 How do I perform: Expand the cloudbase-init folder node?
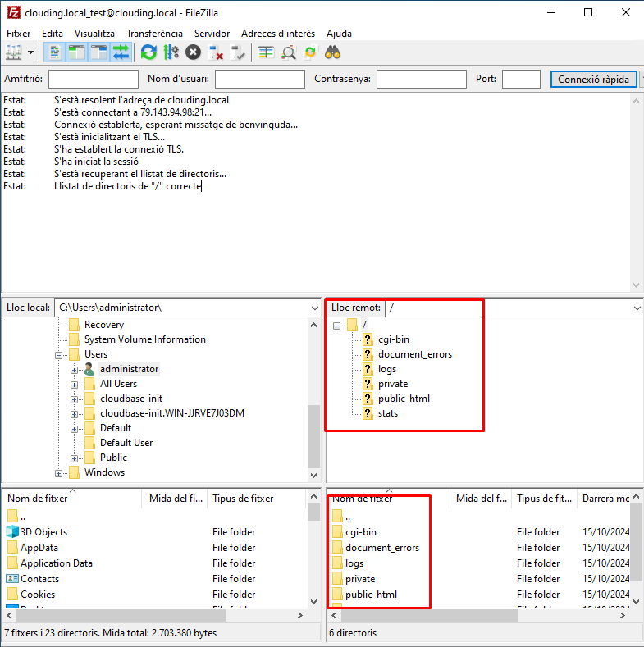coord(74,400)
